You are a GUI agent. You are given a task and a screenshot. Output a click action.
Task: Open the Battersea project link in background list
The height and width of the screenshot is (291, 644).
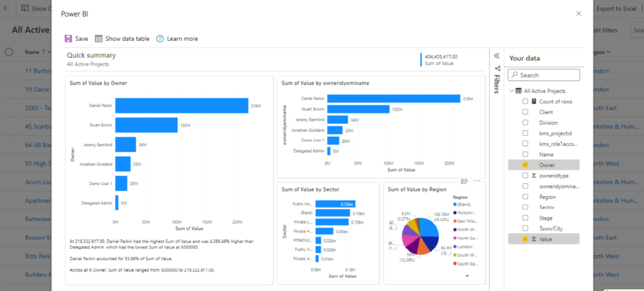point(38,219)
